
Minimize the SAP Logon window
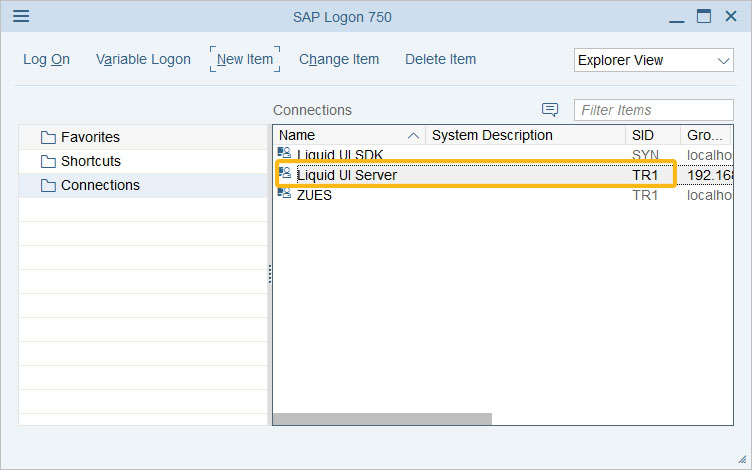click(677, 21)
